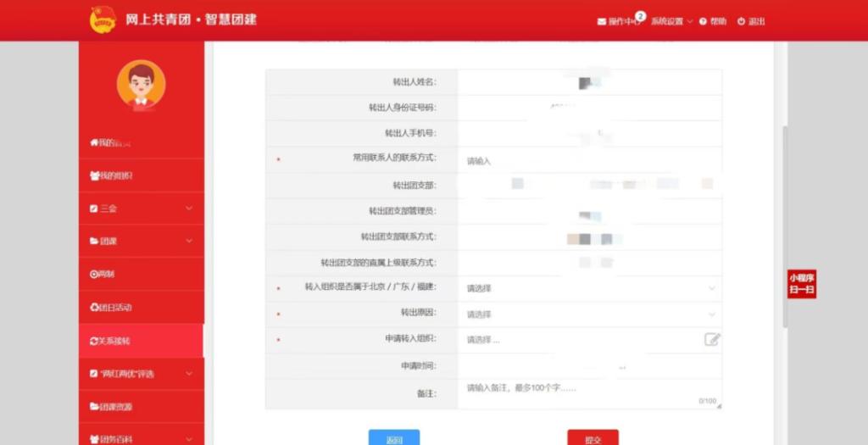Image resolution: width=868 pixels, height=445 pixels.
Task: Click the 备注 remarks text area
Action: (x=589, y=393)
